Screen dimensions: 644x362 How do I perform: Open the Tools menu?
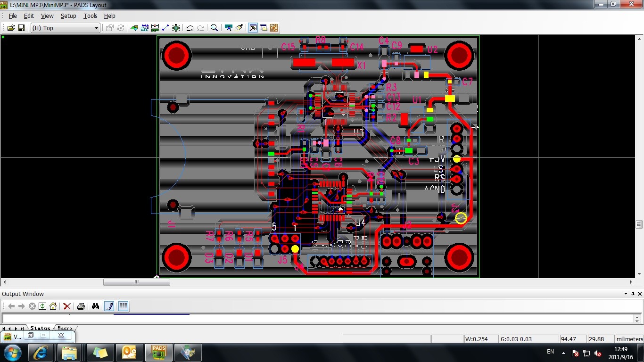click(90, 16)
